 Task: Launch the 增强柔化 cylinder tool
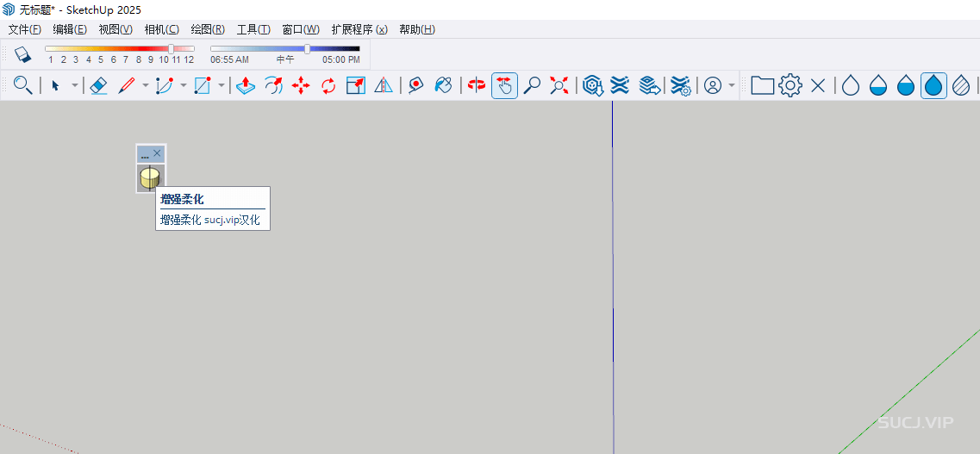(150, 178)
